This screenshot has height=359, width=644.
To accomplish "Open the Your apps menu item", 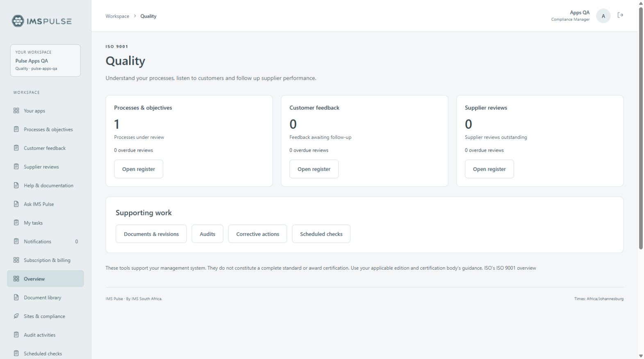I will tap(46, 111).
